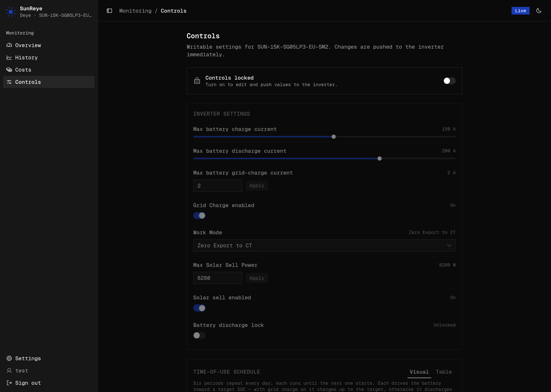551x392 pixels.
Task: Open the test user account
Action: 49,371
